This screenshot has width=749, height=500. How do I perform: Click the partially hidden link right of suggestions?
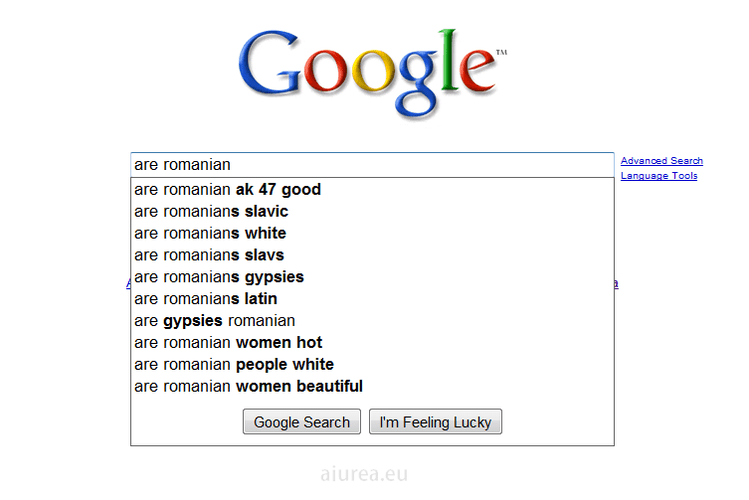click(616, 284)
